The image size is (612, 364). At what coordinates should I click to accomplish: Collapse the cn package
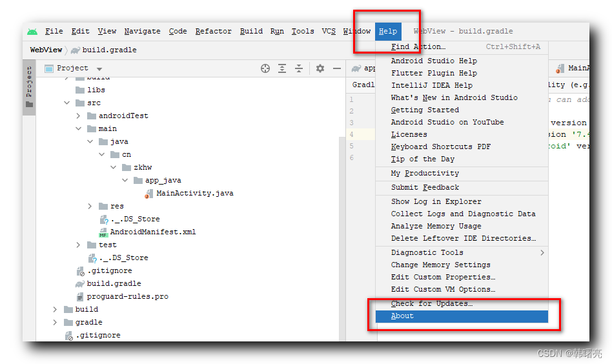(102, 154)
